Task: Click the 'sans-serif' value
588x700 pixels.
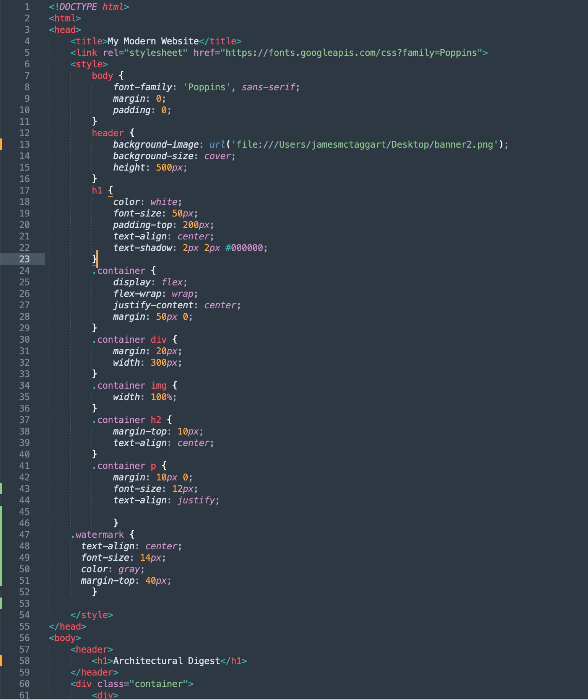Action: click(x=268, y=87)
